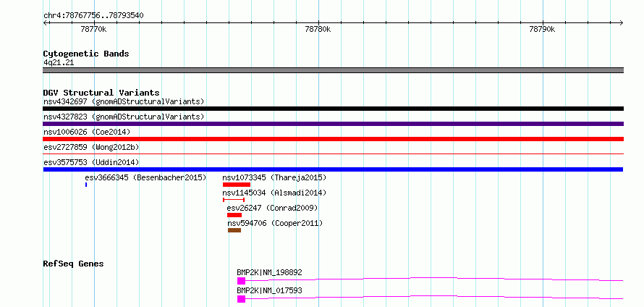Click the thick red nsv1006026 variant bar
Screen dimensions: 644x307
(x=333, y=139)
